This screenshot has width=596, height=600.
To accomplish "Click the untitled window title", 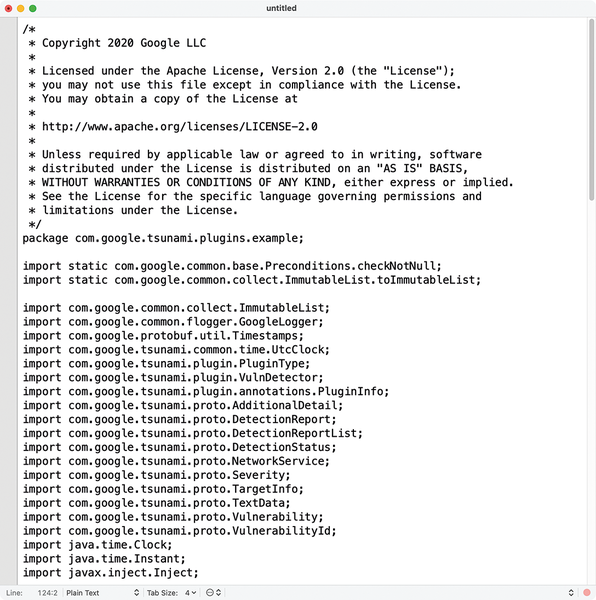I will [x=281, y=8].
